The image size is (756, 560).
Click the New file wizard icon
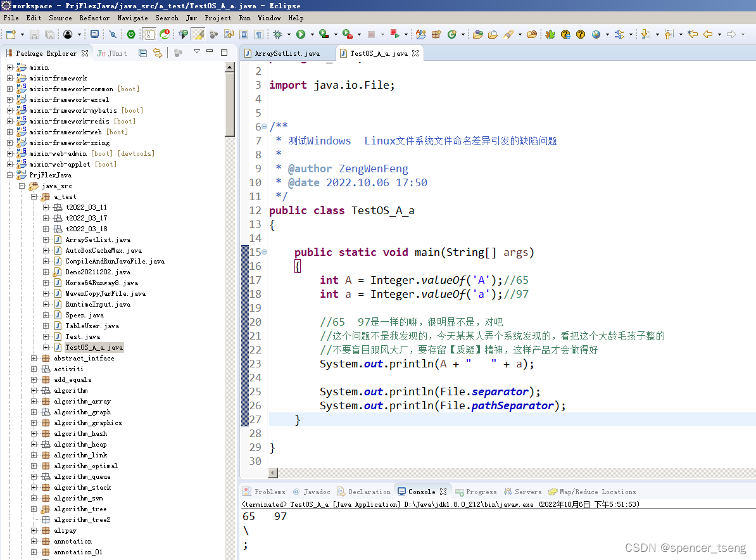click(11, 34)
